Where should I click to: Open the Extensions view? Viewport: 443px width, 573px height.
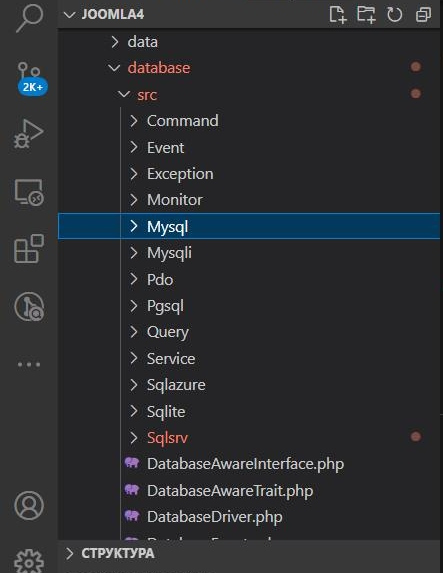29,249
